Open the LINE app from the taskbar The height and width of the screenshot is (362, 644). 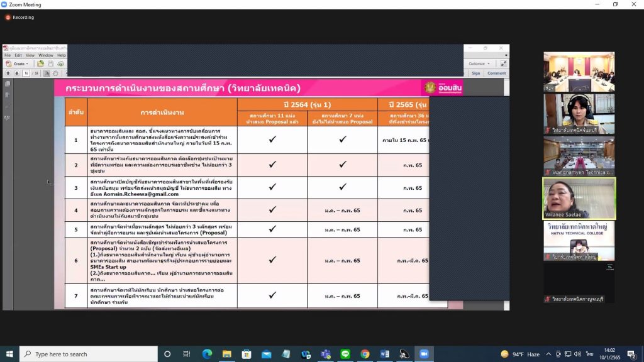point(345,354)
